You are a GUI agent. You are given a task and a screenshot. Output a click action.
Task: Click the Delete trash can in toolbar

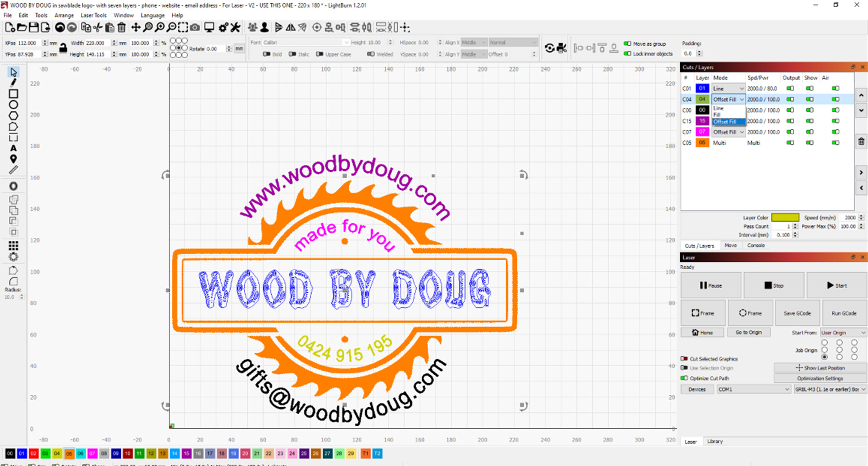(x=122, y=28)
